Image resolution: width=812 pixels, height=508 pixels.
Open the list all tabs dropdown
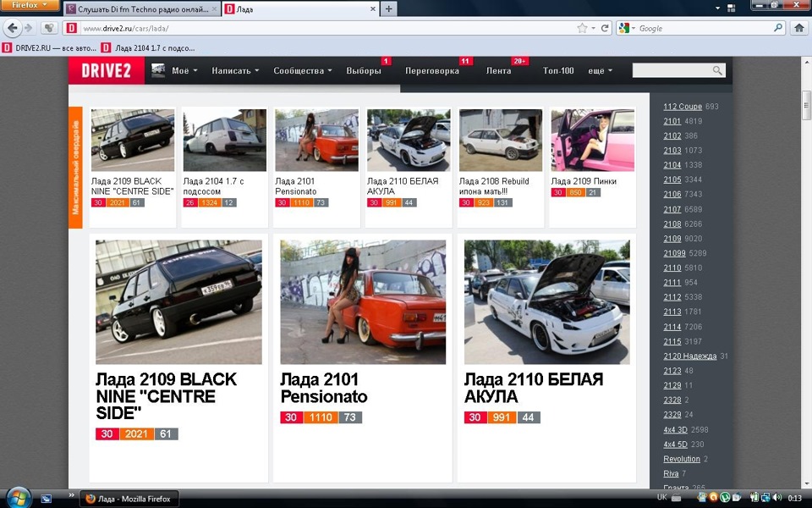click(717, 8)
